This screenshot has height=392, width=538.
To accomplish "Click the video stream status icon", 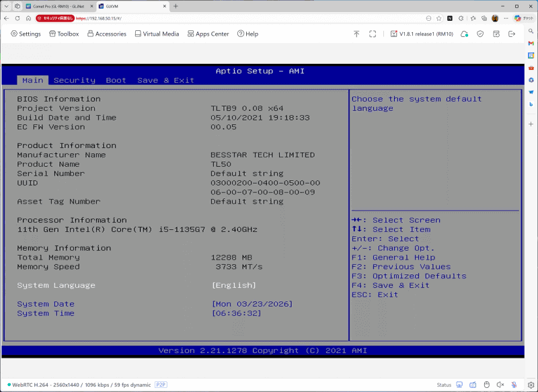I will 459,385.
